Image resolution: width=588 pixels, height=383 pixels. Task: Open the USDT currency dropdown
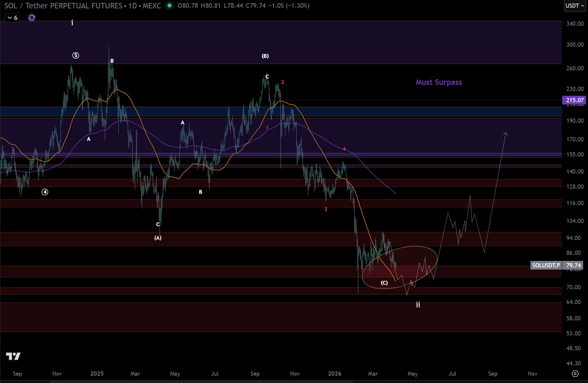click(574, 6)
